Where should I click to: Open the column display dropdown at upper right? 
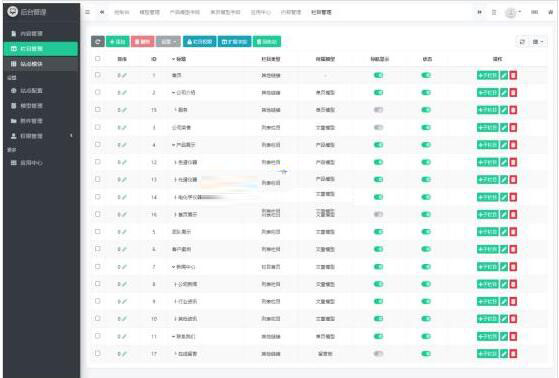pos(538,42)
